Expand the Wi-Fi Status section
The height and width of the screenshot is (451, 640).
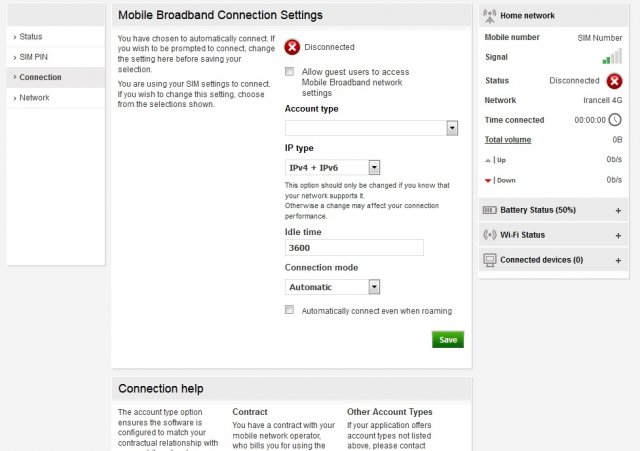point(618,235)
